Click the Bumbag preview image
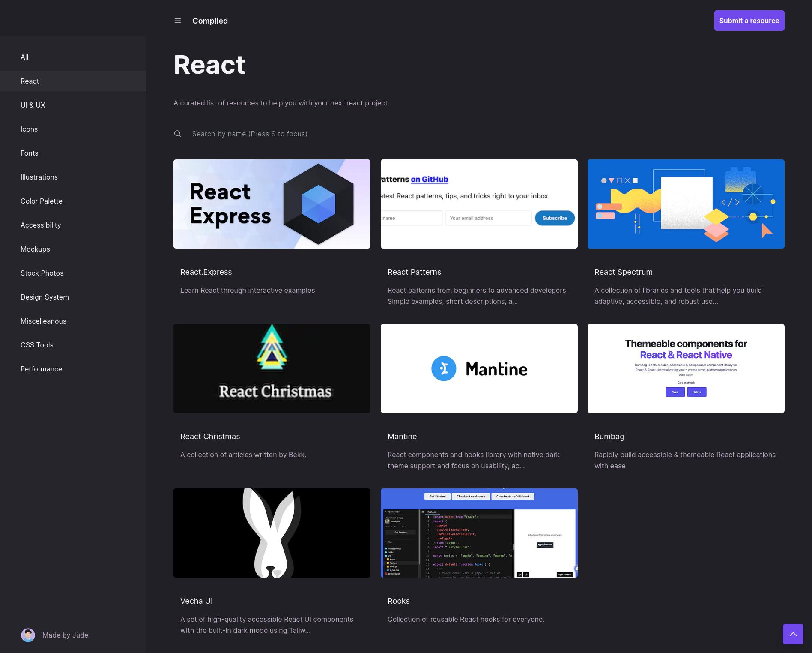 (x=686, y=368)
